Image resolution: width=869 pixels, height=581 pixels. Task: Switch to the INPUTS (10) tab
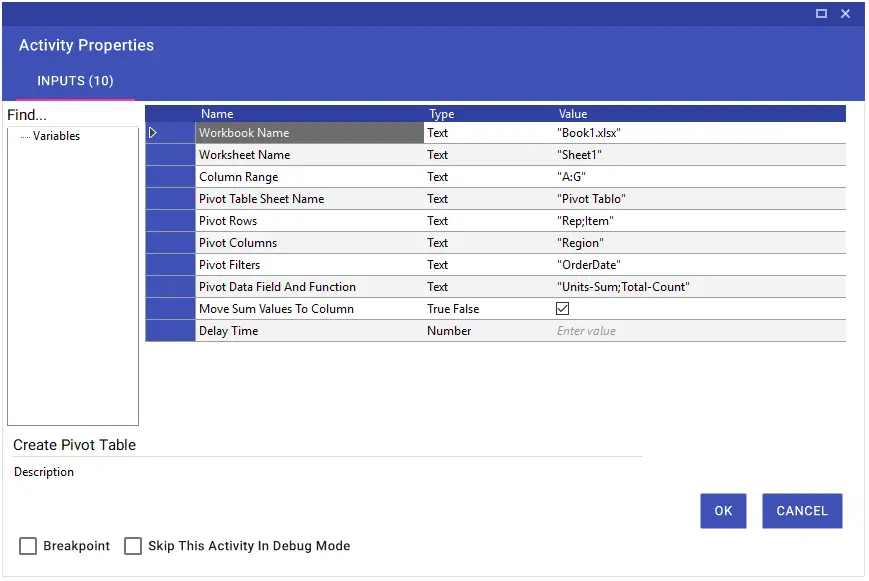pyautogui.click(x=75, y=81)
